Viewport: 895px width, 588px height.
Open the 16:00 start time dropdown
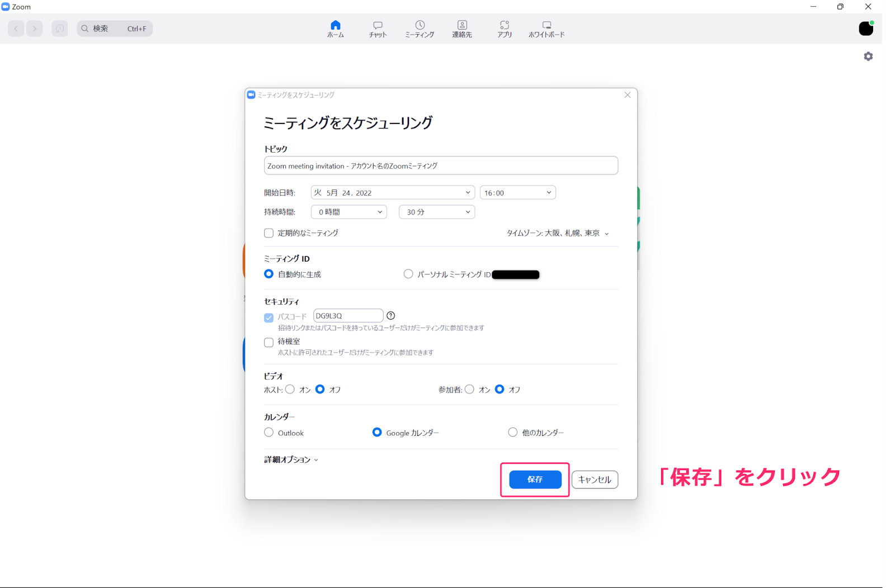pos(517,193)
